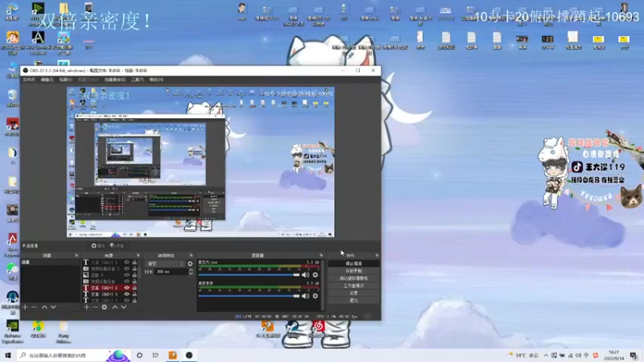Click the Windows taskbar search box

[74, 355]
